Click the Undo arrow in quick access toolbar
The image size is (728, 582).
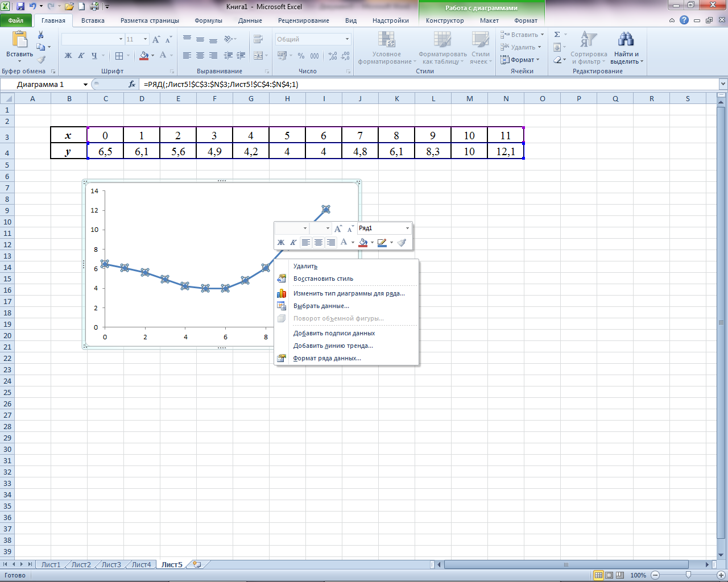33,7
